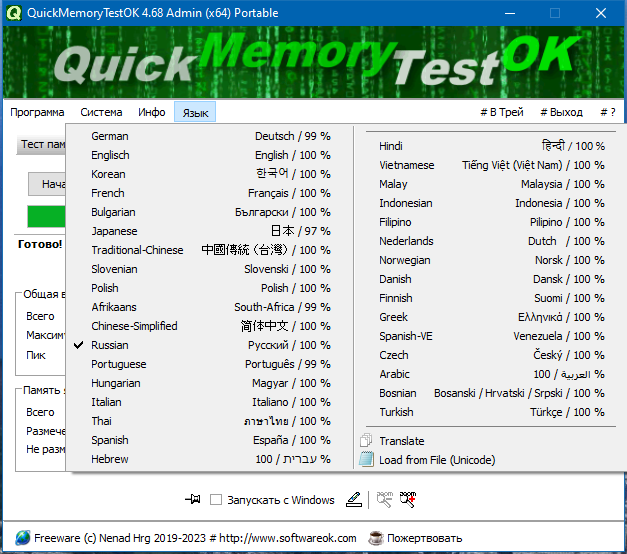Select Hungarian language
Image resolution: width=627 pixels, height=554 pixels.
(210, 383)
